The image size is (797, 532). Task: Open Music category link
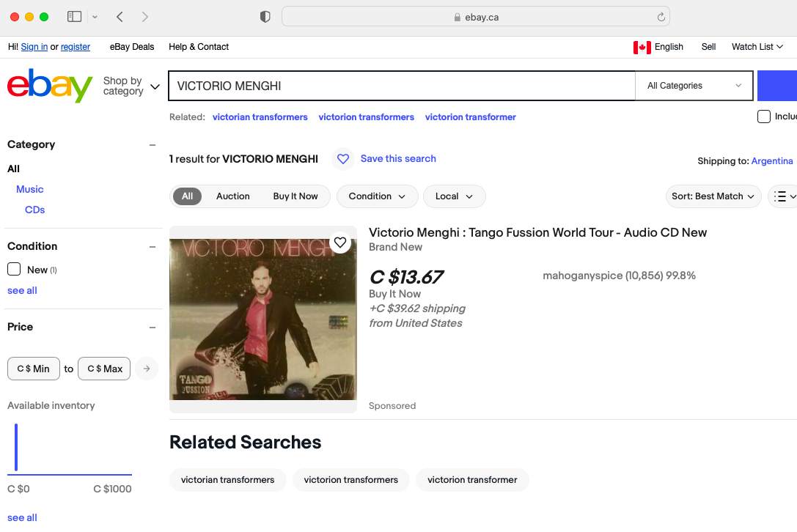(x=29, y=189)
